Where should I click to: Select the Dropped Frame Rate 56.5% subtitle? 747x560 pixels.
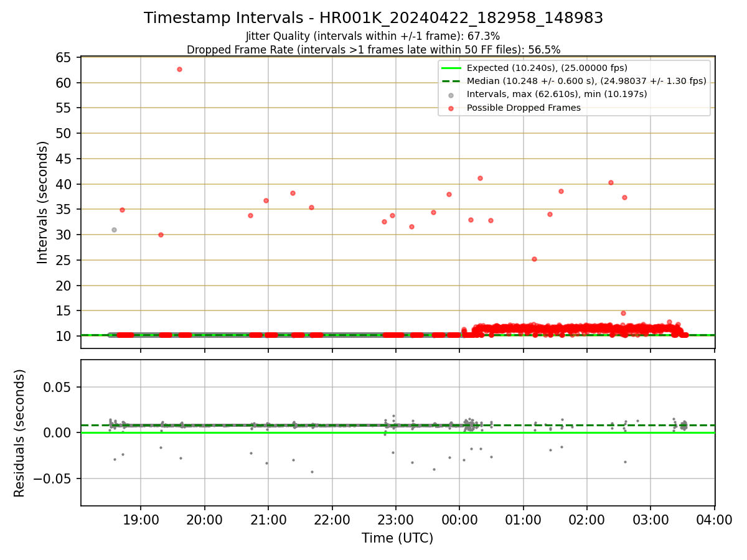374,50
